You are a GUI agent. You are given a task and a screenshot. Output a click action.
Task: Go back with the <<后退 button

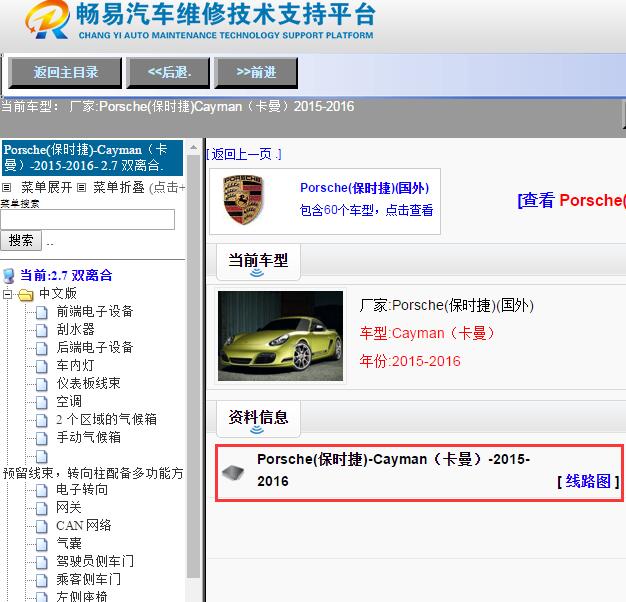coord(168,73)
